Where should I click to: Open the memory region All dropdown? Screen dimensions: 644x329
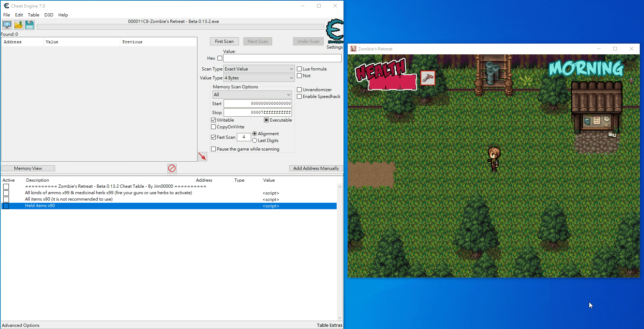252,95
